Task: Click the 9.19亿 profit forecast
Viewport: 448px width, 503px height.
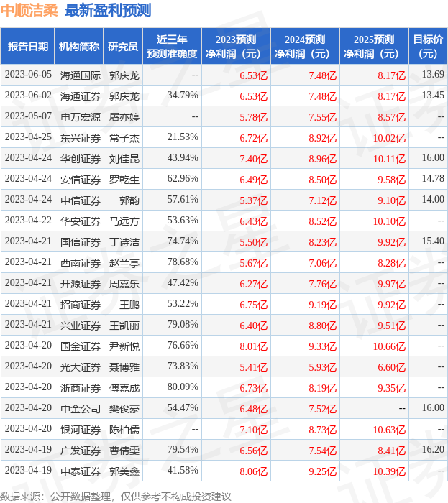Action: (323, 305)
